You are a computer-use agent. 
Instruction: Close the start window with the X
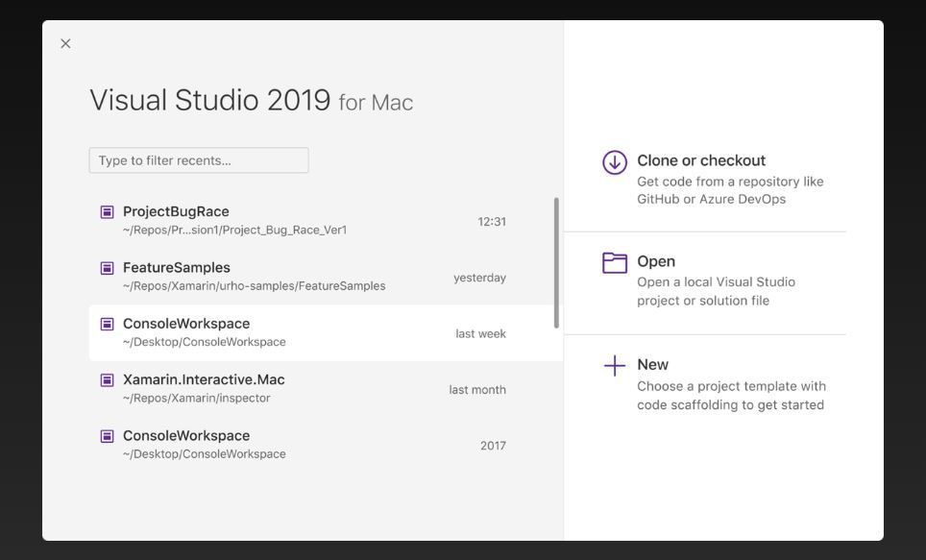coord(65,43)
